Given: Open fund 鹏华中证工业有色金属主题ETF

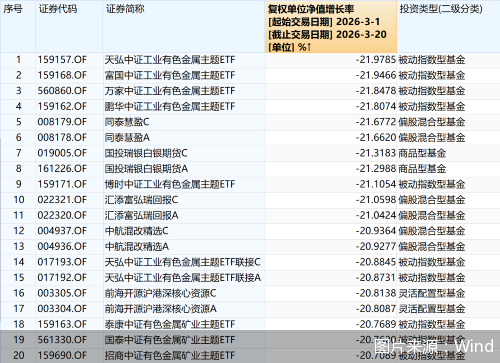Looking at the screenshot, I should pos(170,107).
